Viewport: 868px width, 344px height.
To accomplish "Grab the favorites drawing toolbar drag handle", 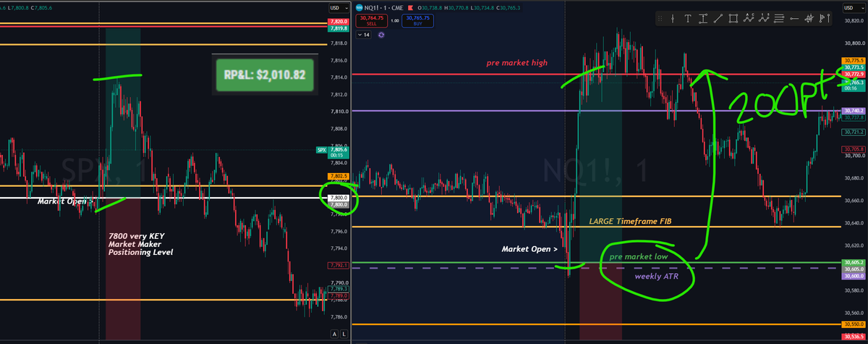I will (660, 19).
